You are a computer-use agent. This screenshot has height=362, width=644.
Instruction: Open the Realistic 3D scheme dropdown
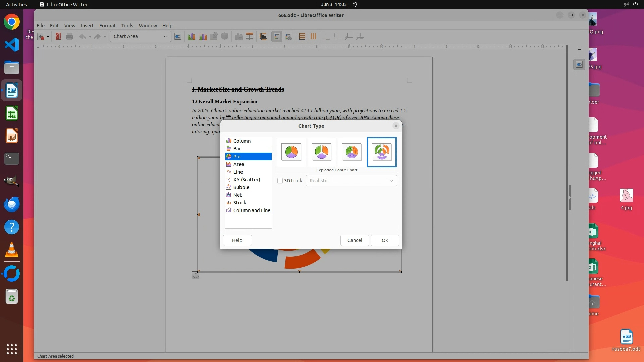pyautogui.click(x=351, y=181)
